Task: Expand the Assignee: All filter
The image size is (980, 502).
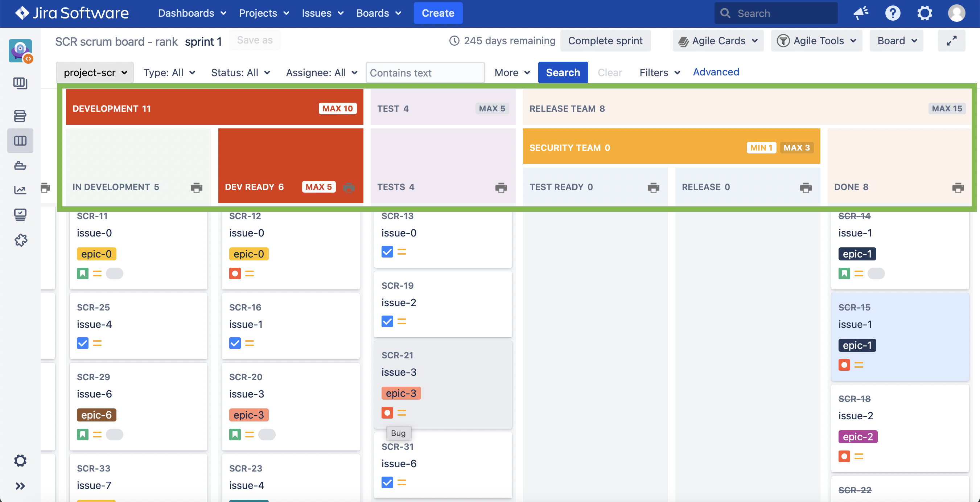Action: click(321, 72)
